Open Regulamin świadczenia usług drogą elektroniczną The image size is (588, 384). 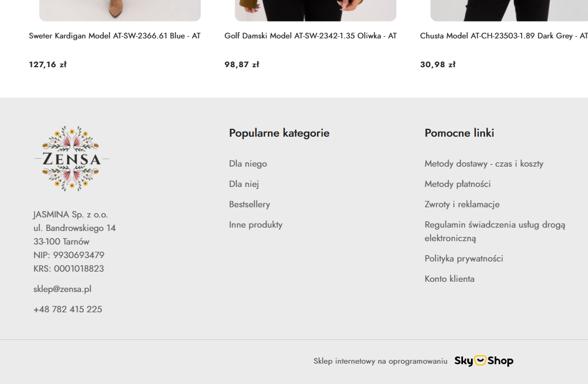tap(495, 232)
